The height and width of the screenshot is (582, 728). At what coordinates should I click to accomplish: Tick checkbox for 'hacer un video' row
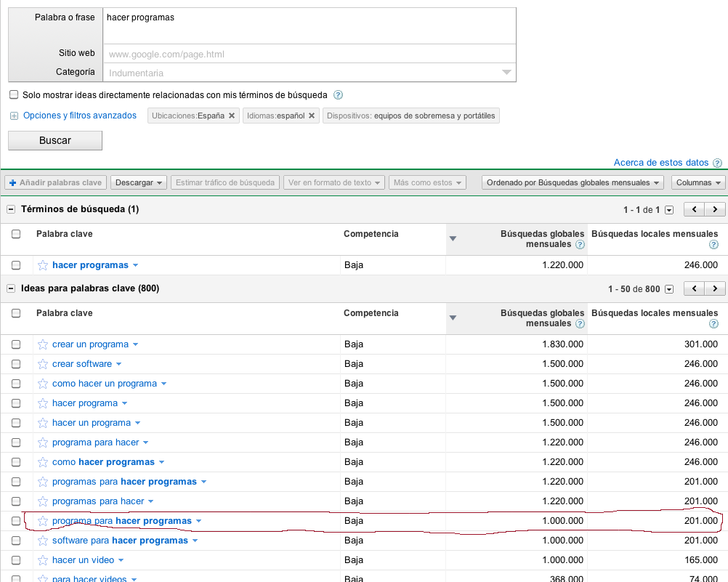pyautogui.click(x=16, y=560)
